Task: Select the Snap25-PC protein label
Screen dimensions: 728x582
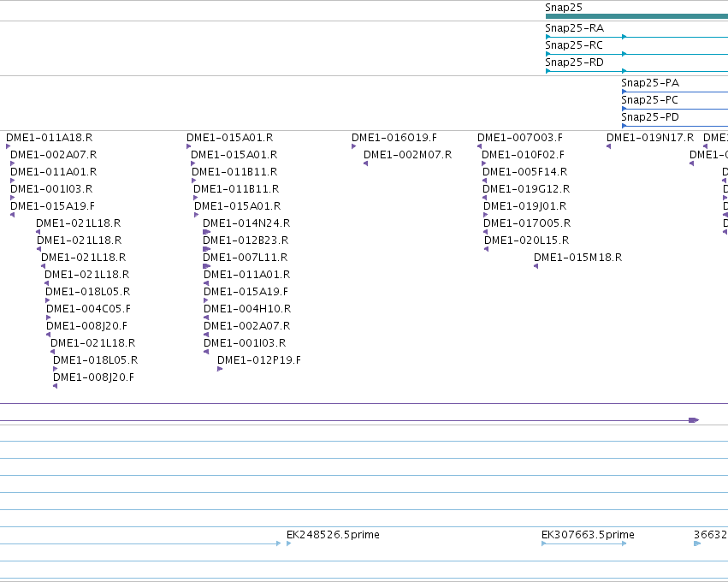Action: [649, 100]
